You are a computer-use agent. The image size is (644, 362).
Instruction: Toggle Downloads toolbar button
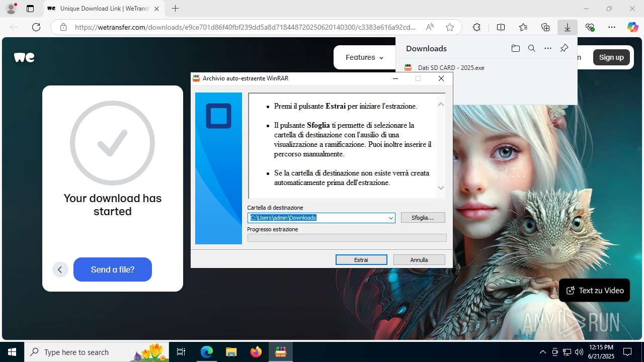point(568,27)
